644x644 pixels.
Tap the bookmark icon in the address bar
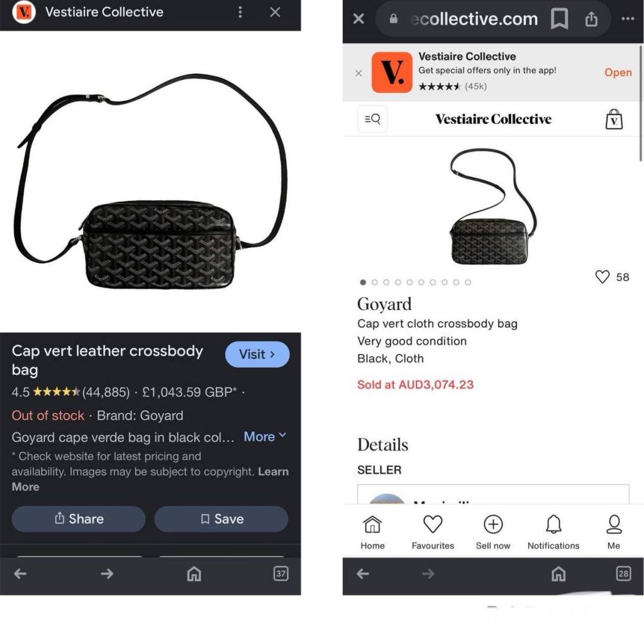pos(559,19)
